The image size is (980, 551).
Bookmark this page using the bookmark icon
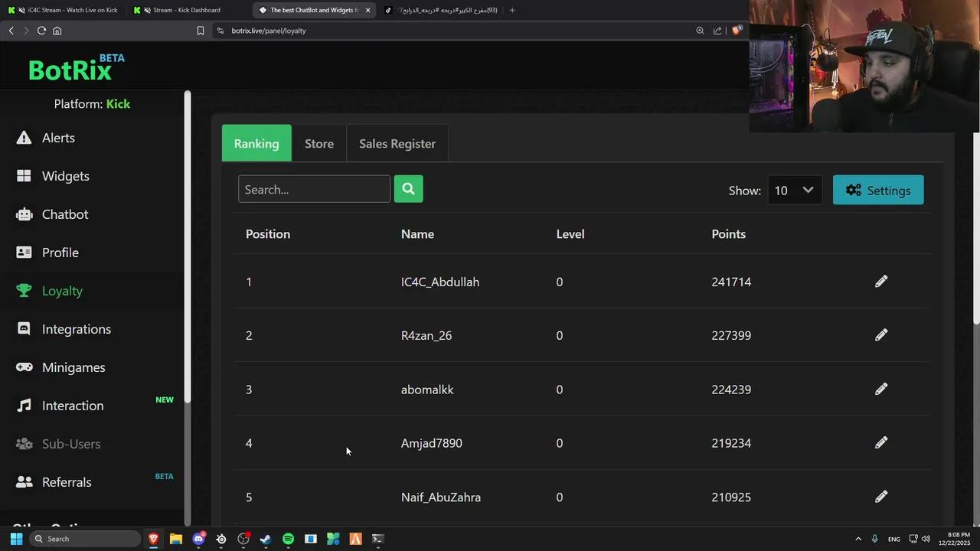tap(201, 31)
